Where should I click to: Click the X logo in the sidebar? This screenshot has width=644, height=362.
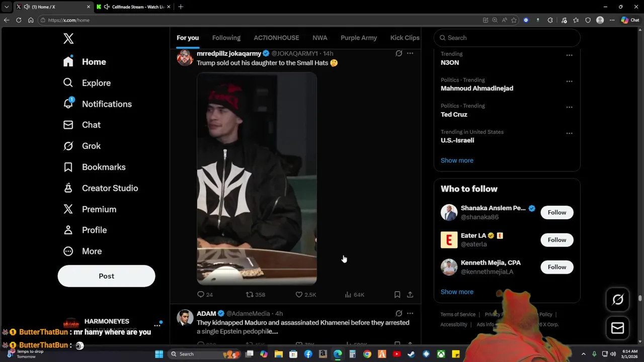pyautogui.click(x=68, y=38)
